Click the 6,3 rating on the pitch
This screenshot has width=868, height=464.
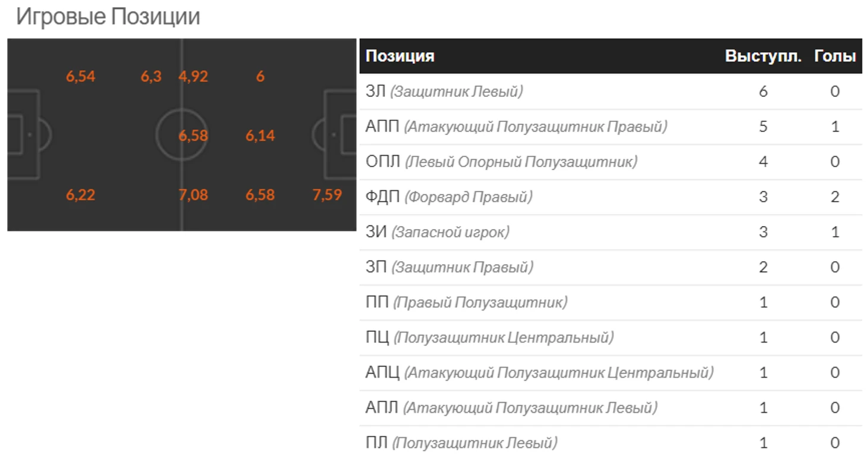tap(151, 76)
